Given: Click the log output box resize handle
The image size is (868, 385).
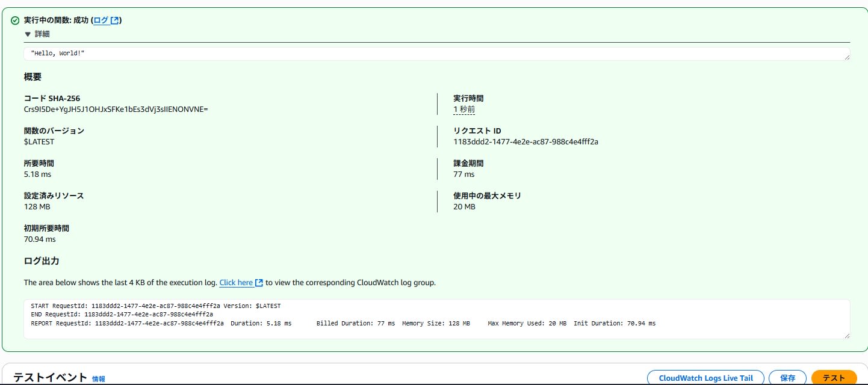Looking at the screenshot, I should tap(846, 335).
